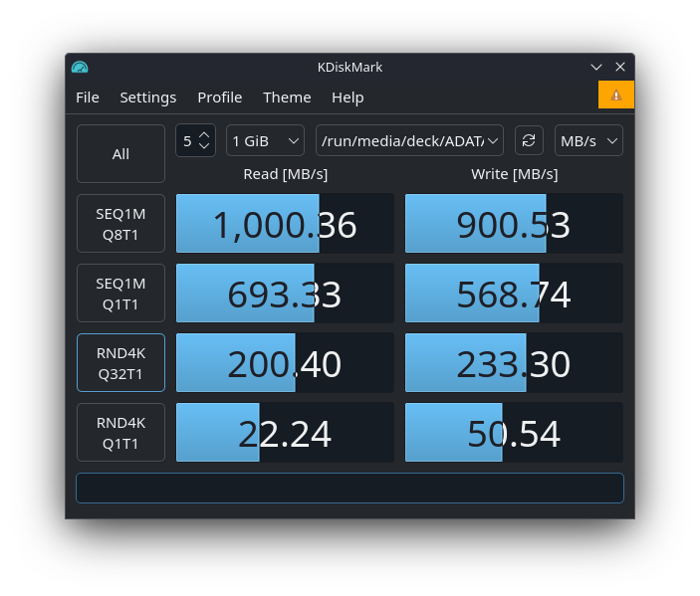
Task: Close the KDiskMark window
Action: (620, 67)
